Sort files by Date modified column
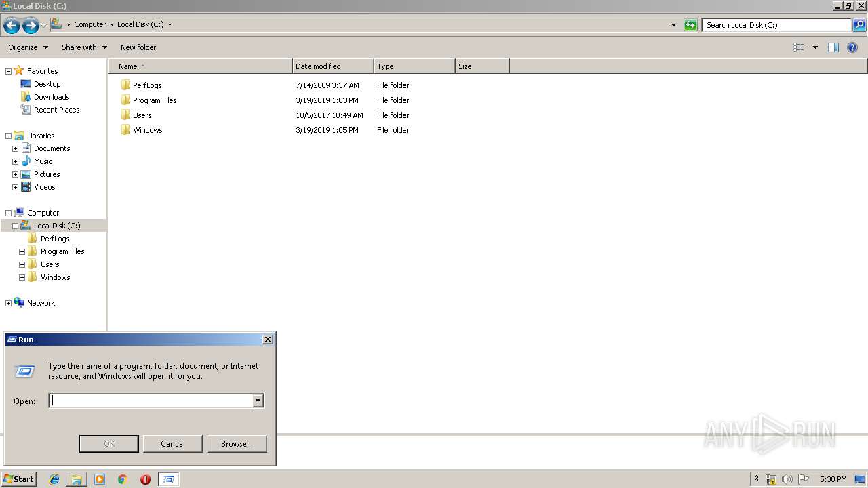The width and height of the screenshot is (868, 488). tap(333, 66)
